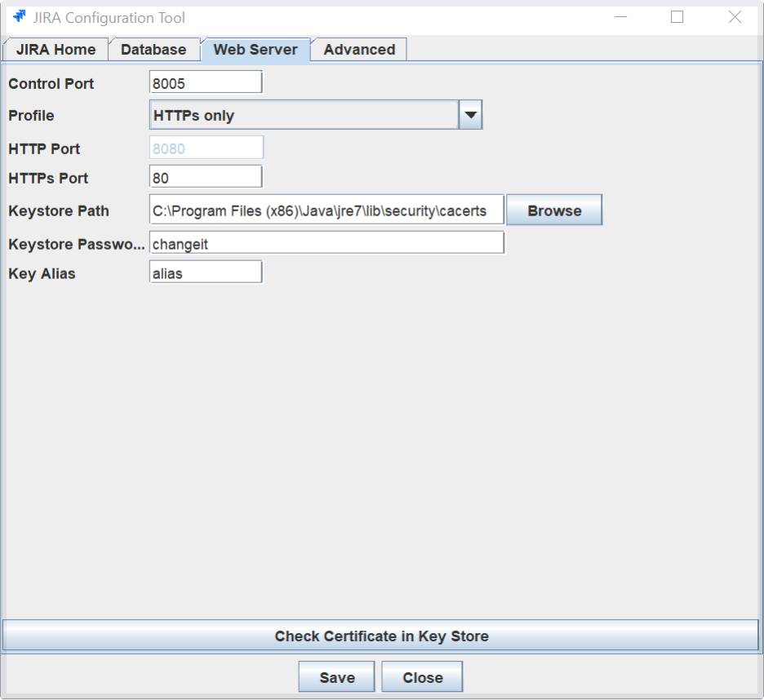The width and height of the screenshot is (764, 700).
Task: Click the Profile combo box showing HTTPs only
Action: 304,116
